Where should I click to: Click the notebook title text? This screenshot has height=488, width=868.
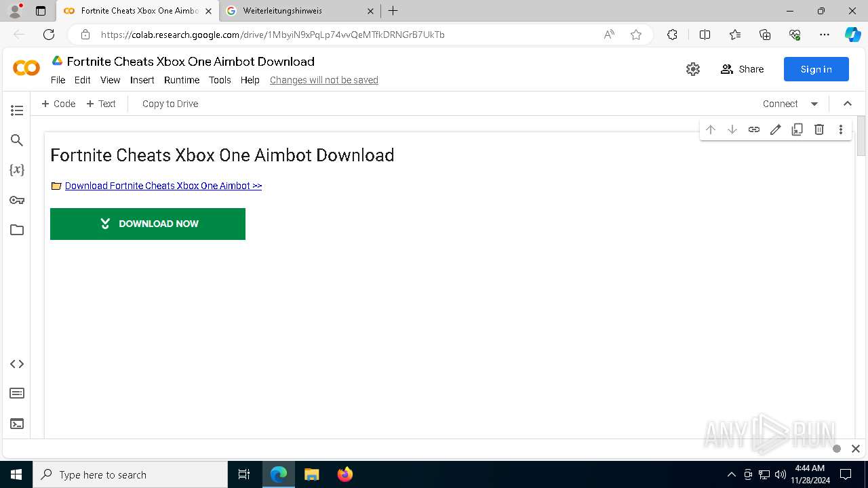point(191,62)
